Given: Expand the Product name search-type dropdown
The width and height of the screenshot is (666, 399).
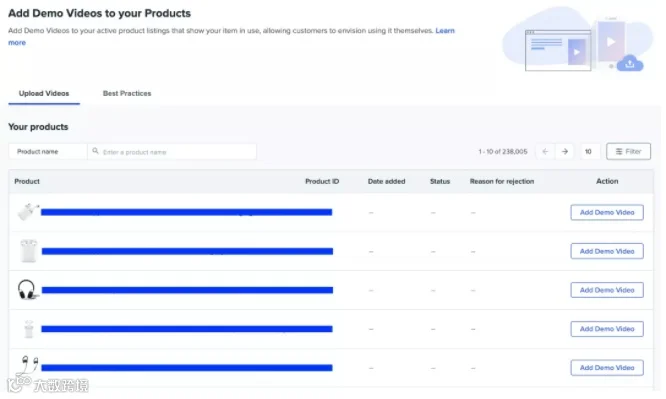Looking at the screenshot, I should [48, 152].
